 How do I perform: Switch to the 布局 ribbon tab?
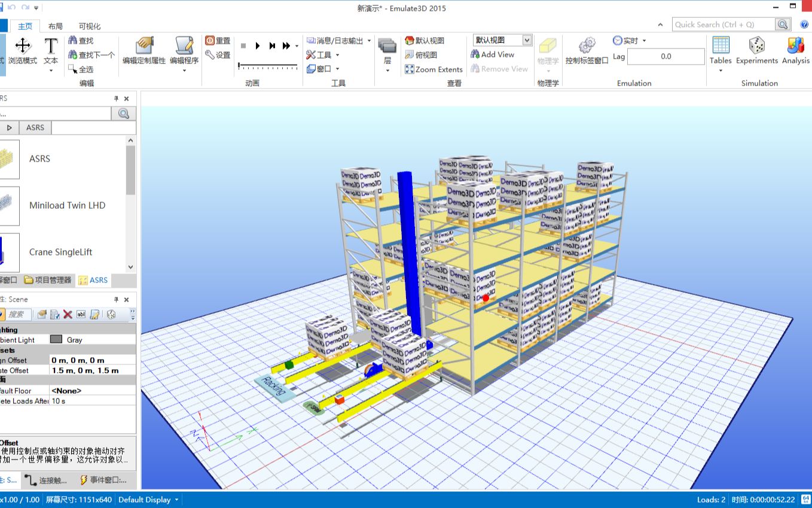point(55,26)
